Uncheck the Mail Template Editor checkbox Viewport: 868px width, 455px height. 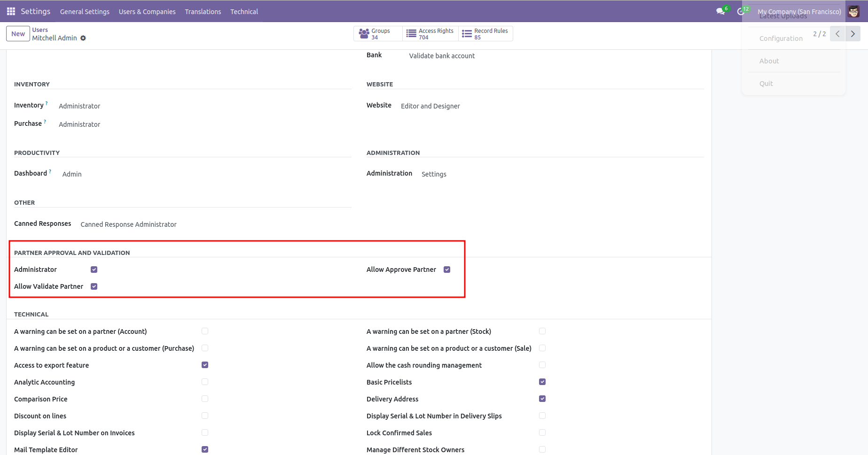coord(205,449)
